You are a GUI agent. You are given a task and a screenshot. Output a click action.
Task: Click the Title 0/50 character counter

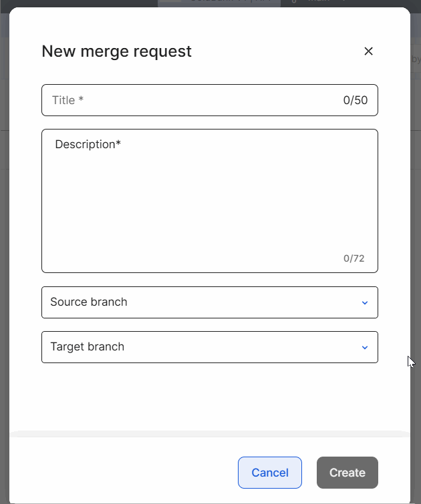pyautogui.click(x=356, y=100)
